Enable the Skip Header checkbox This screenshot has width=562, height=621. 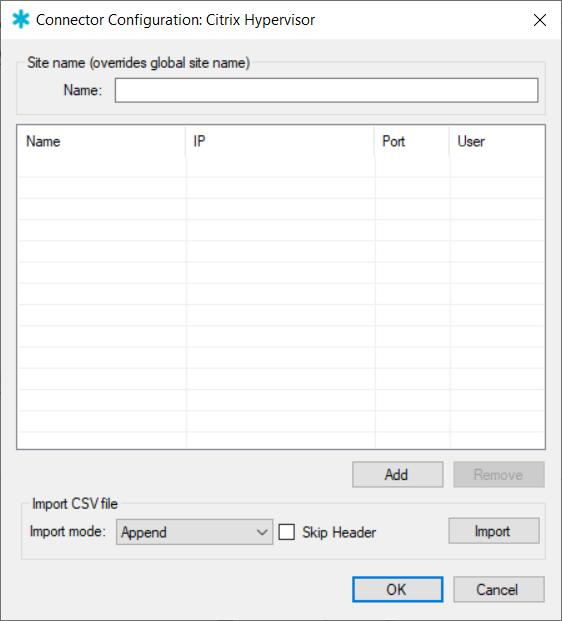point(286,532)
